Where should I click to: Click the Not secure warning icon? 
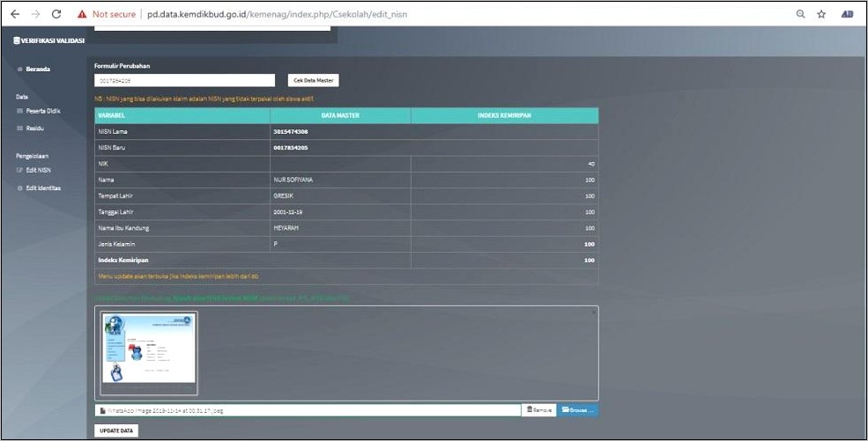point(82,14)
